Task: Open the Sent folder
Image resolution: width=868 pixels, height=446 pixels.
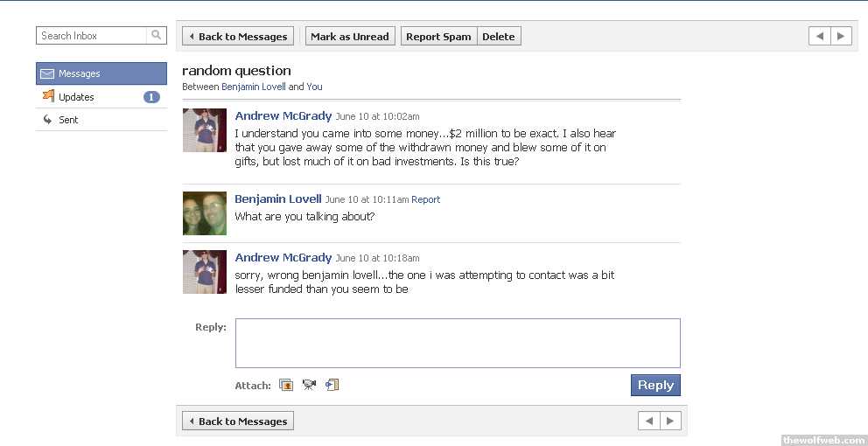Action: pyautogui.click(x=68, y=120)
